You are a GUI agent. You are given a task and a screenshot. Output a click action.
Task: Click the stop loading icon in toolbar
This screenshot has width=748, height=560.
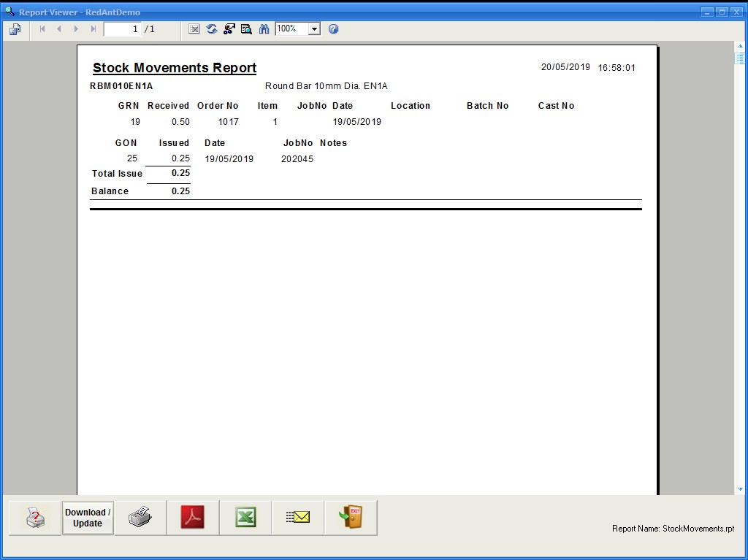tap(194, 29)
